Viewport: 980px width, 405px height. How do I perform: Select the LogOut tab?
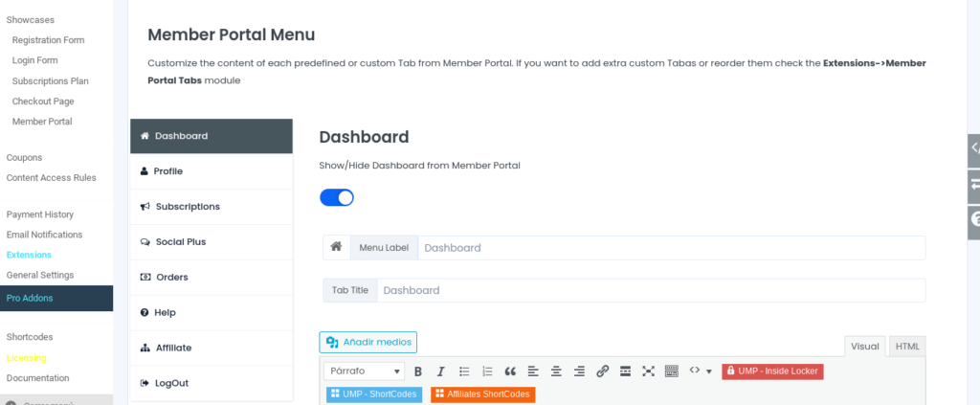212,383
